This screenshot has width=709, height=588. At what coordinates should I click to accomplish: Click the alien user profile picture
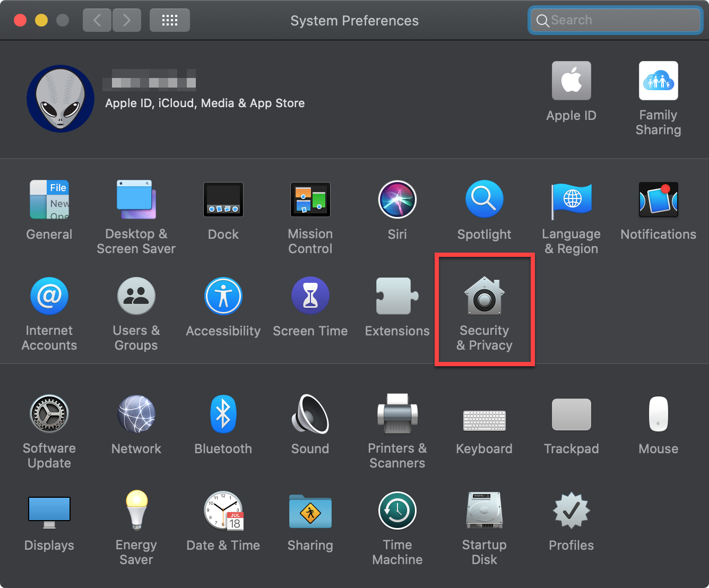[x=60, y=99]
